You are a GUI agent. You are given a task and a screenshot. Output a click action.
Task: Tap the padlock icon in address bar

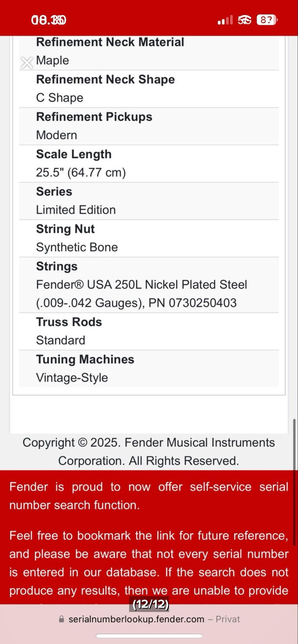(x=61, y=619)
